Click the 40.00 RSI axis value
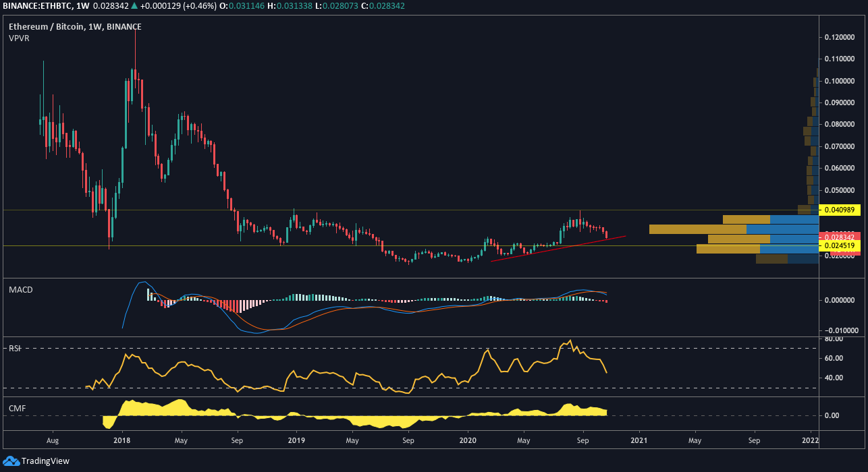This screenshot has width=868, height=472. tap(834, 378)
